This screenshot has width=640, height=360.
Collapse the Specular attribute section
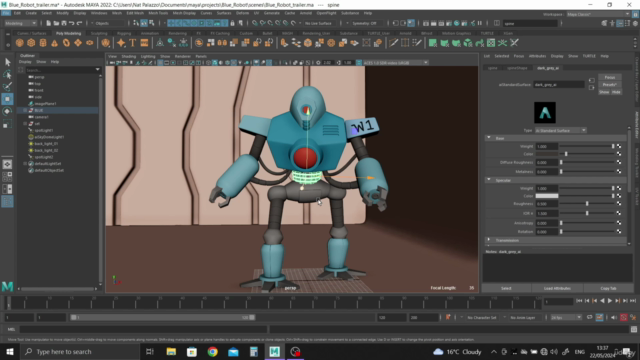(x=489, y=180)
